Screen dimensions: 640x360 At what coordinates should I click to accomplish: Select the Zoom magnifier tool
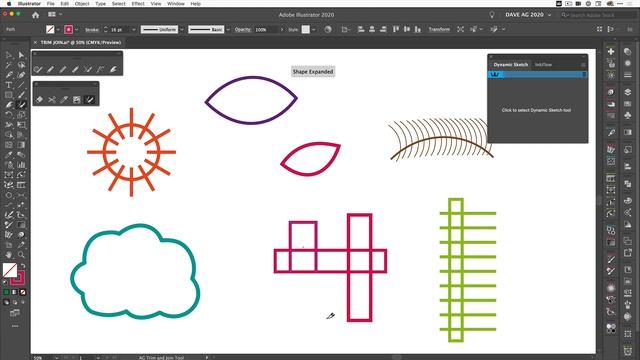pos(21,255)
